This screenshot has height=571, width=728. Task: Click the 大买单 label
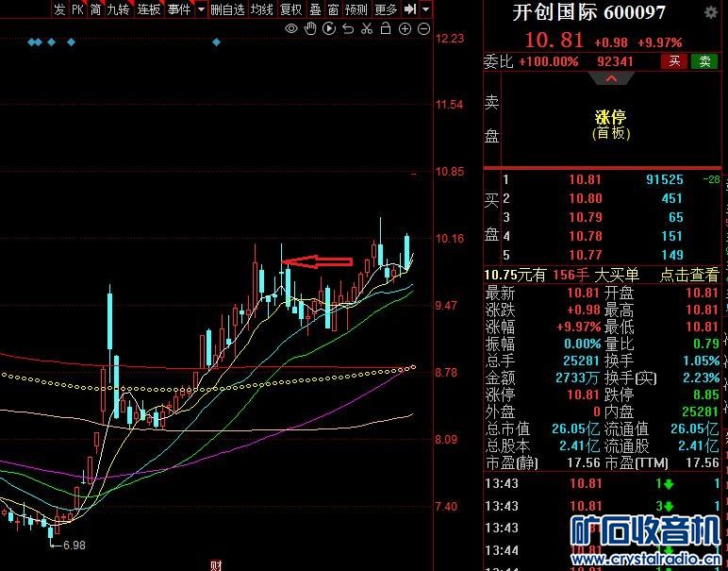617,275
